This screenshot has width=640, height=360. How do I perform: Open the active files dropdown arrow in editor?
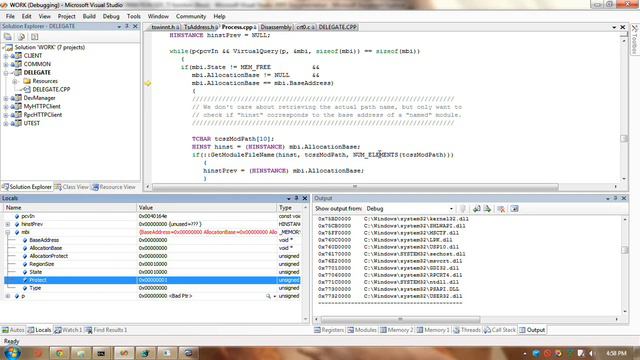pos(614,27)
